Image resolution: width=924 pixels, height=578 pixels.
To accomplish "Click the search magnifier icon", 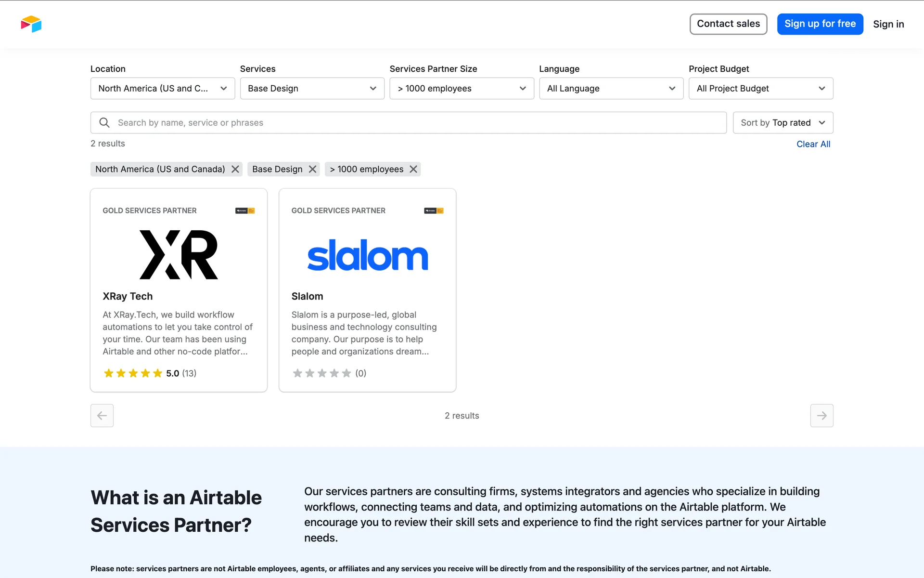I will 104,123.
